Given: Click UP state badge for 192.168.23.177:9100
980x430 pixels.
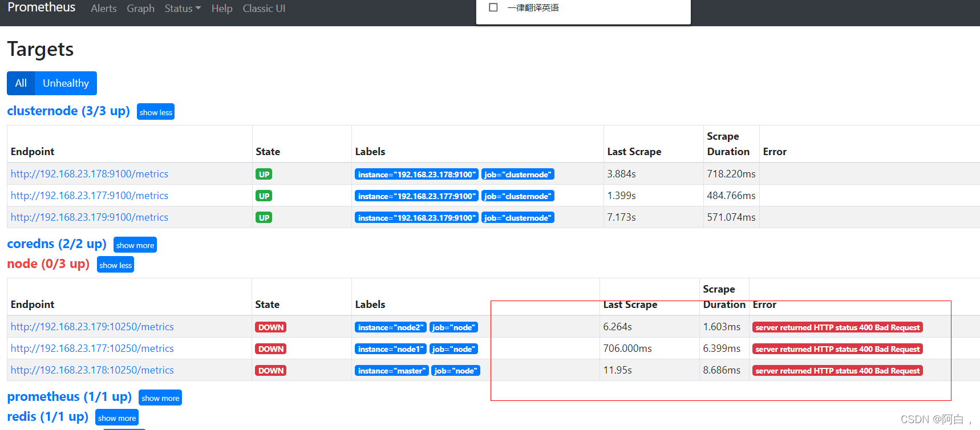Looking at the screenshot, I should pyautogui.click(x=264, y=196).
